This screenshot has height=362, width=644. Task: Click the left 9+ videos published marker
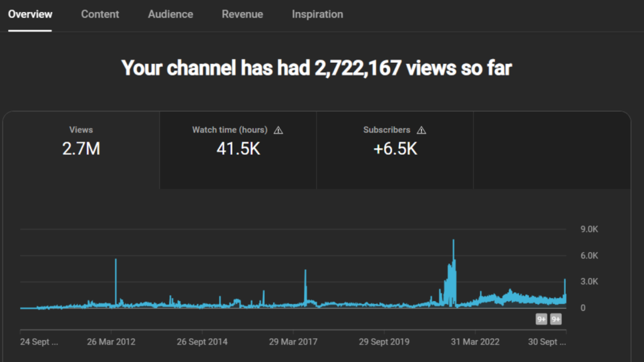(x=541, y=319)
